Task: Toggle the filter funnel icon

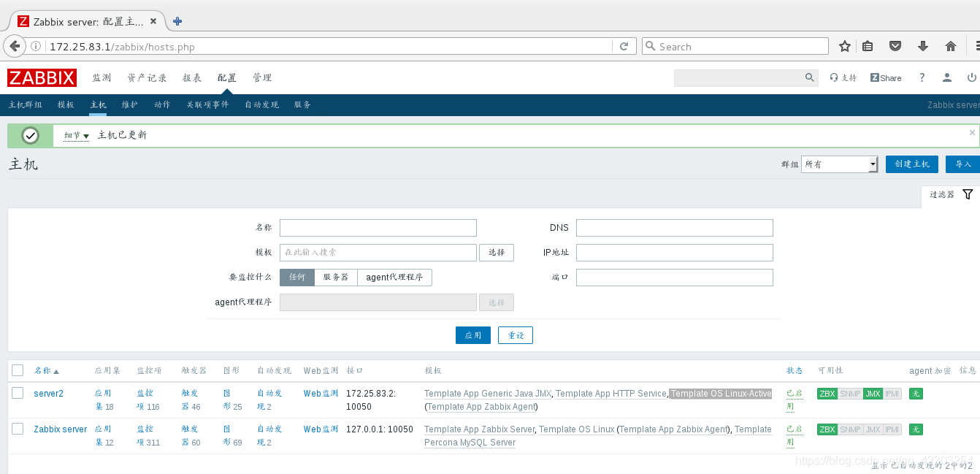Action: 968,194
